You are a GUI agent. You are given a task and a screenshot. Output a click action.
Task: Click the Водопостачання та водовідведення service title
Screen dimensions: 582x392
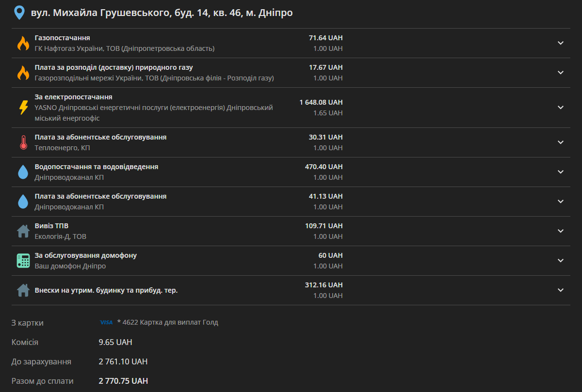pos(97,167)
